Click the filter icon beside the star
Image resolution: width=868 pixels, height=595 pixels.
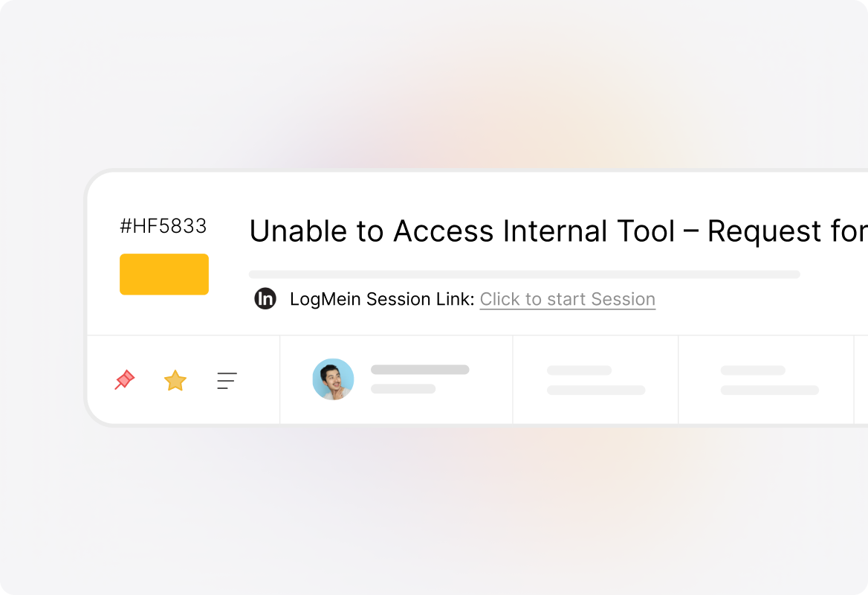tap(227, 380)
